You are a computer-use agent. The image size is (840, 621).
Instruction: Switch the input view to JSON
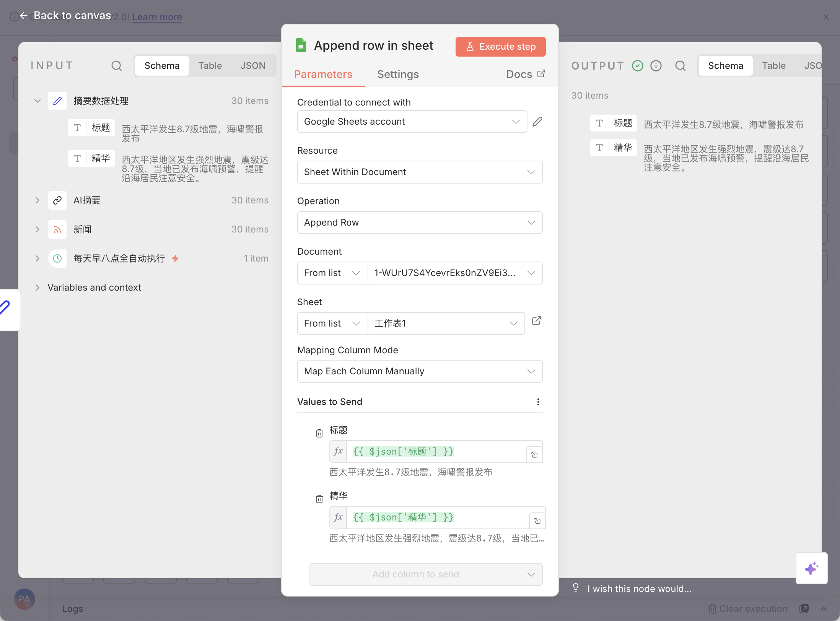[252, 66]
